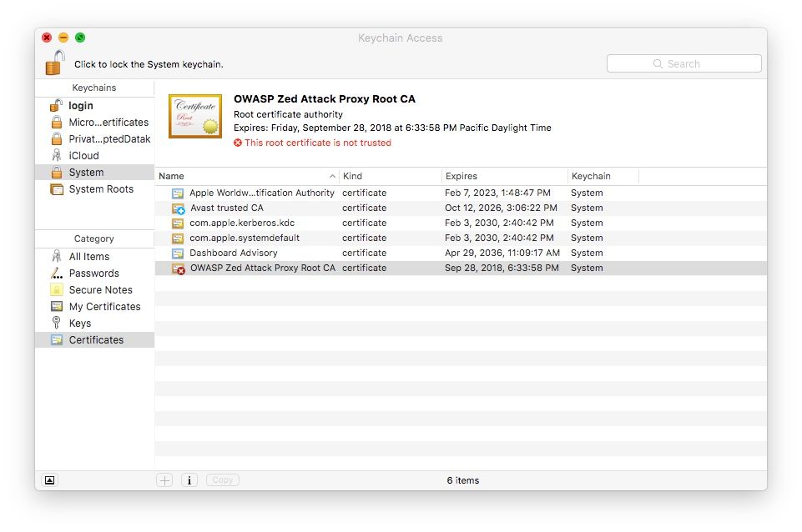Show the Secure Notes category
Viewport: 802px width, 532px height.
click(x=94, y=289)
